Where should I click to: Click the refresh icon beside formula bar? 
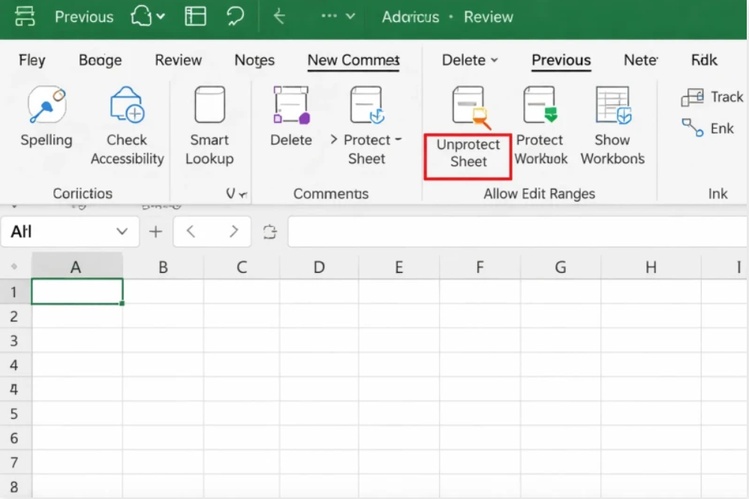(270, 232)
